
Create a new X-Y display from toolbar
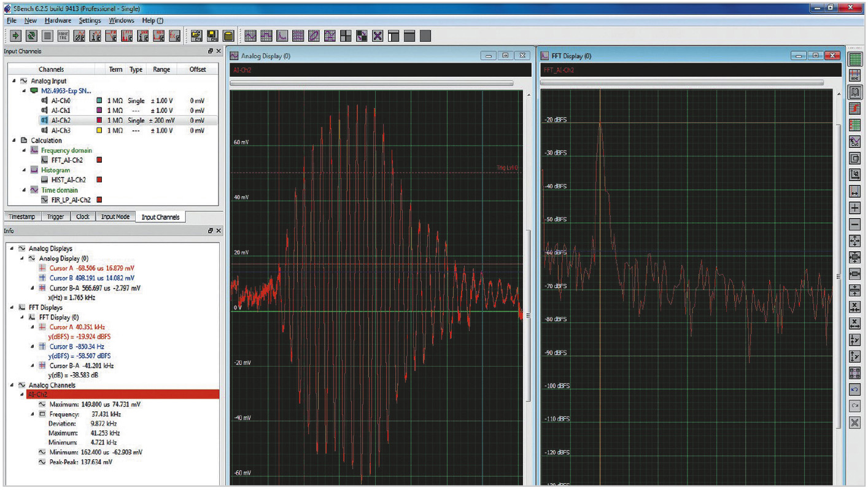(x=314, y=36)
